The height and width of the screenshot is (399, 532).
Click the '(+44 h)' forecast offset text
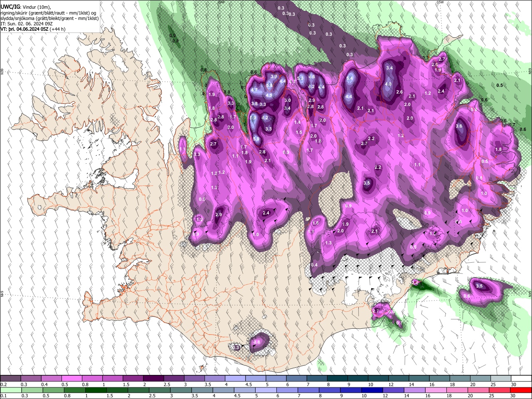pos(57,29)
